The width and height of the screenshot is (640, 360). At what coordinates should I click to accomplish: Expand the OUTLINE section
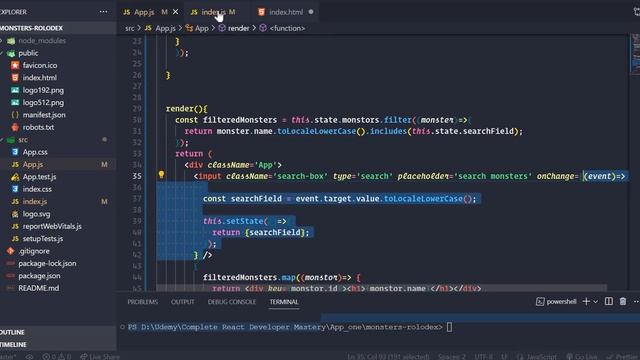click(58, 332)
